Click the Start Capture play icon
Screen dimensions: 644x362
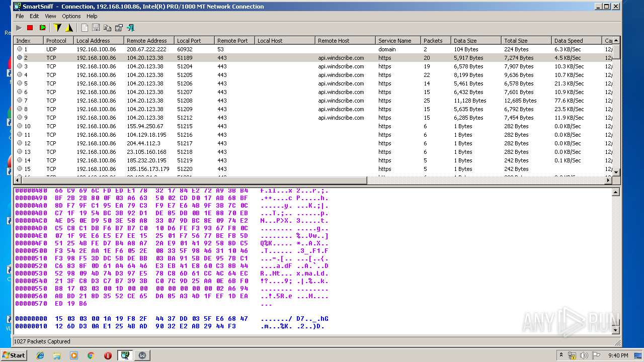tap(19, 28)
